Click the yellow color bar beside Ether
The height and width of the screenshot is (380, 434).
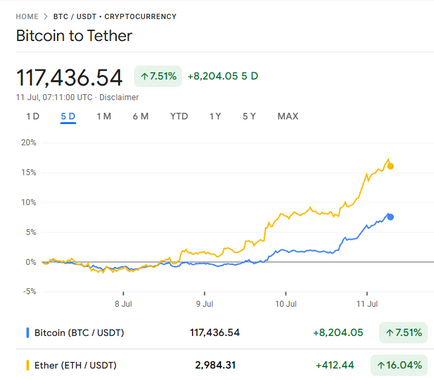(27, 365)
